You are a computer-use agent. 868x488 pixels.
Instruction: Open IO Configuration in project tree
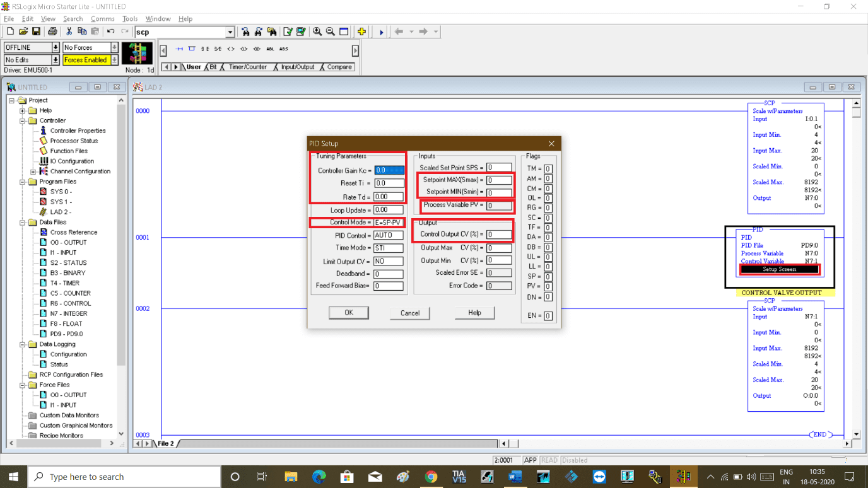(72, 161)
